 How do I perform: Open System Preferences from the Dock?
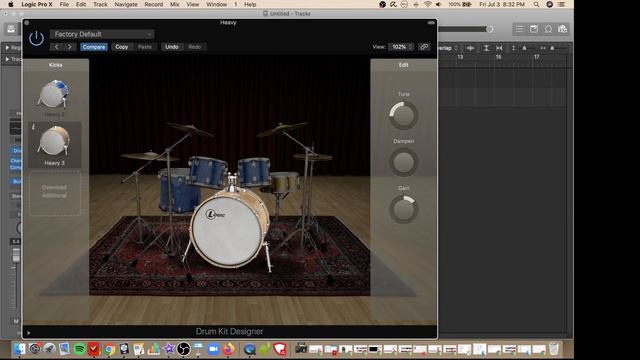tap(34, 349)
